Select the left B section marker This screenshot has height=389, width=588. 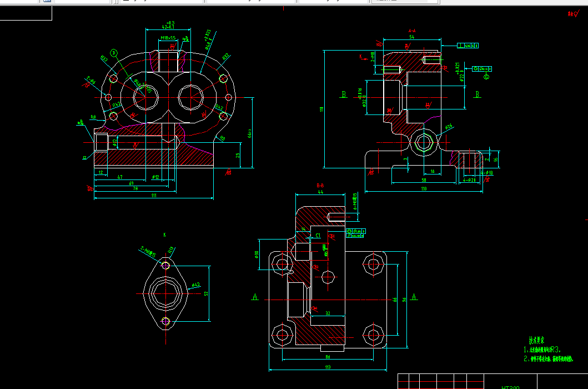click(344, 94)
